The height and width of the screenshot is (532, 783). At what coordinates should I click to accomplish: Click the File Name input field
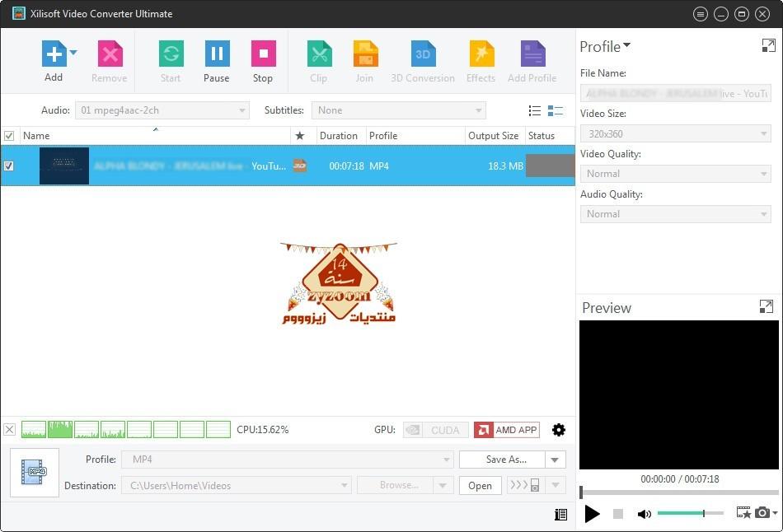(676, 93)
